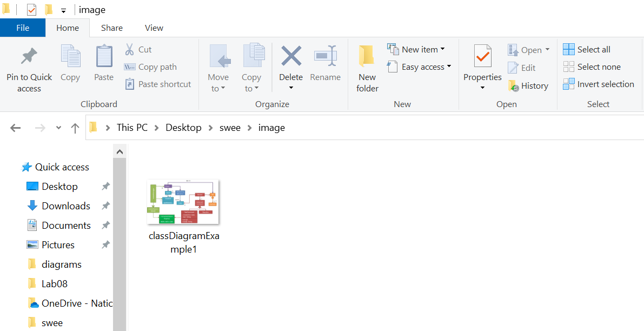Open Desktop in the navigation pane
The width and height of the screenshot is (644, 331).
59,187
